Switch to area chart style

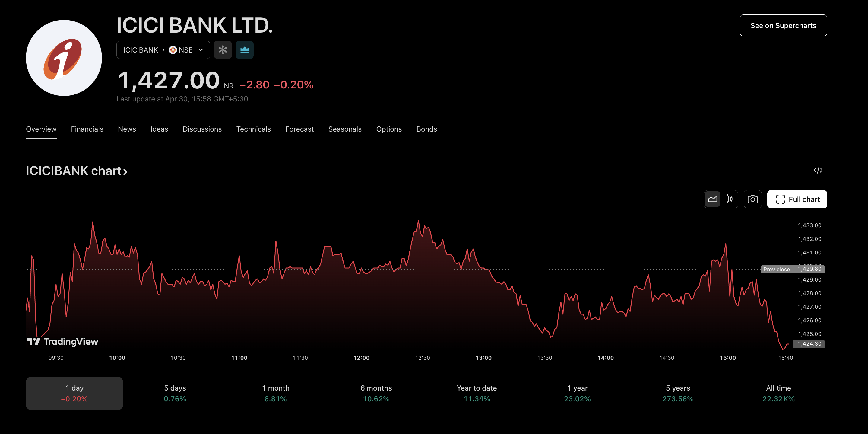(x=712, y=199)
